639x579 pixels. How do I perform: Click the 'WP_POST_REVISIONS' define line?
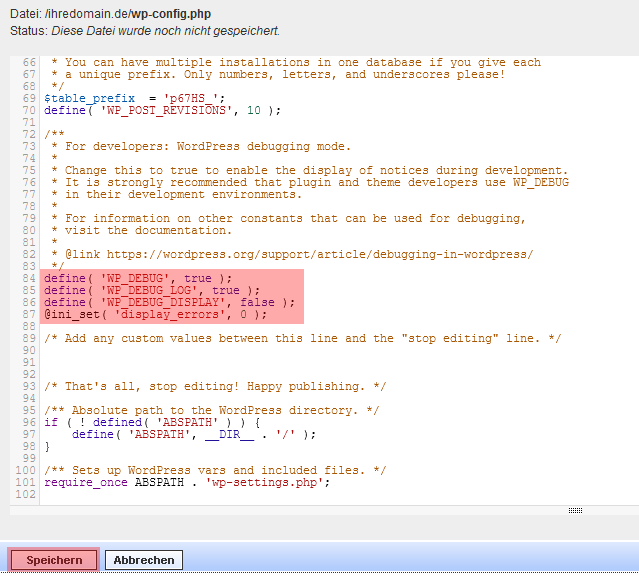pyautogui.click(x=162, y=110)
